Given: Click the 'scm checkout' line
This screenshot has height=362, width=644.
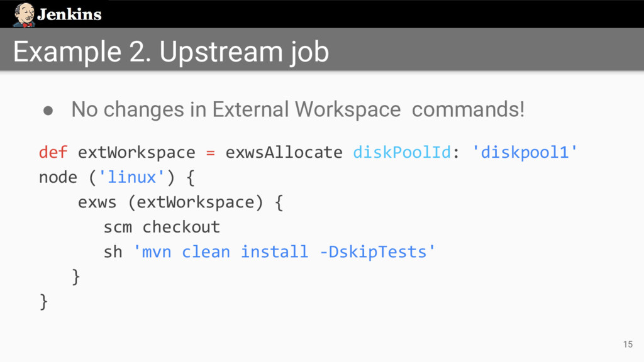Looking at the screenshot, I should [x=162, y=227].
